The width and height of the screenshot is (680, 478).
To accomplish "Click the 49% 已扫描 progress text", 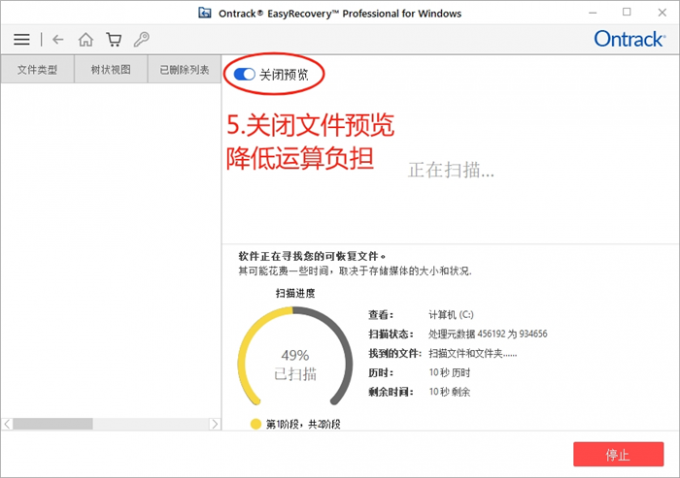I will point(295,364).
